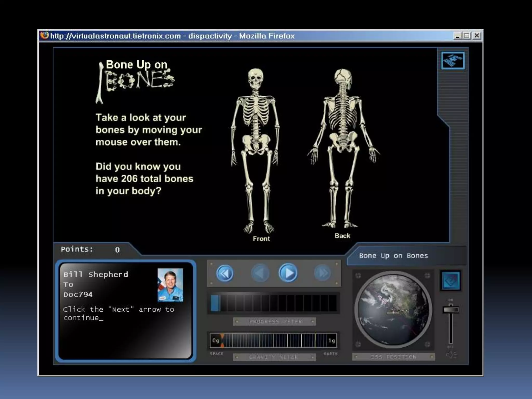
Task: Click the dimmed previous arrow button
Action: [260, 273]
